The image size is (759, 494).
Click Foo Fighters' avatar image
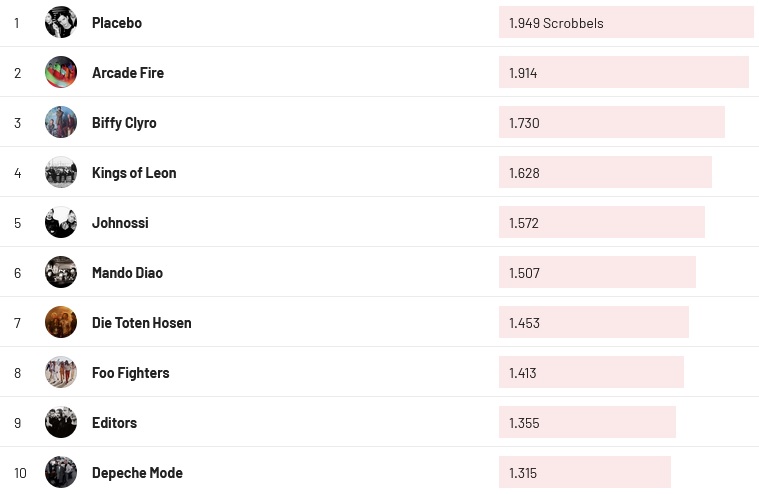tap(61, 372)
